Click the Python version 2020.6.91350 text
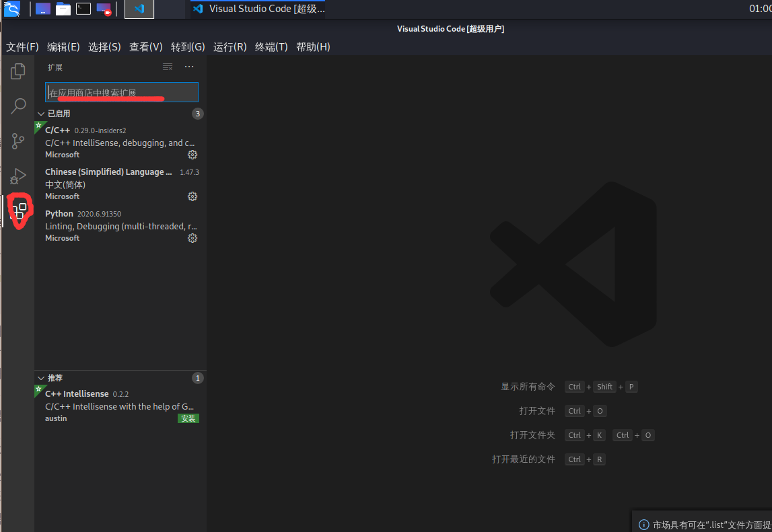The width and height of the screenshot is (772, 532). pyautogui.click(x=99, y=214)
